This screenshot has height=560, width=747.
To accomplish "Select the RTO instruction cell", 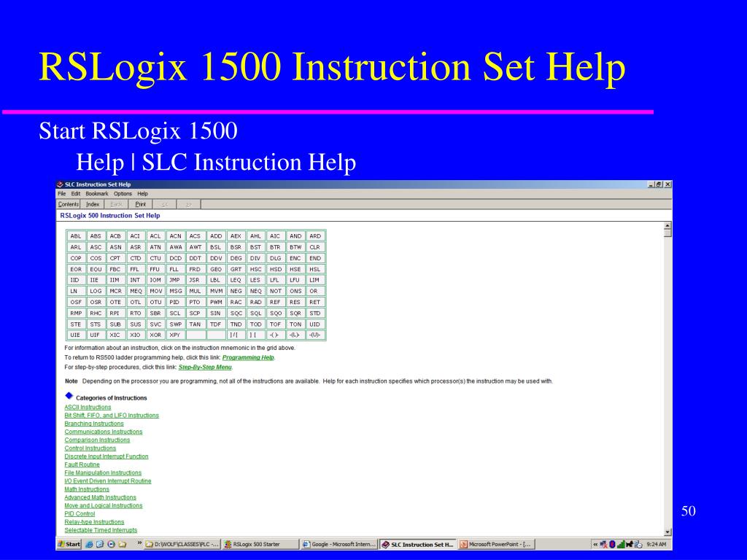I will [x=135, y=314].
